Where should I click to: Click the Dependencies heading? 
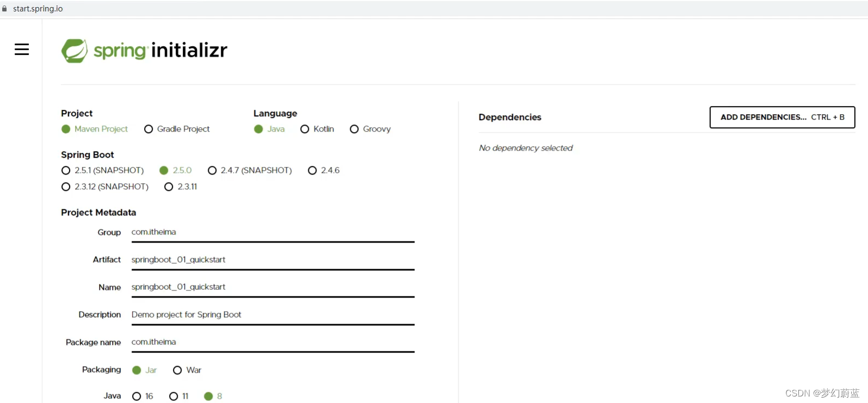pyautogui.click(x=510, y=117)
